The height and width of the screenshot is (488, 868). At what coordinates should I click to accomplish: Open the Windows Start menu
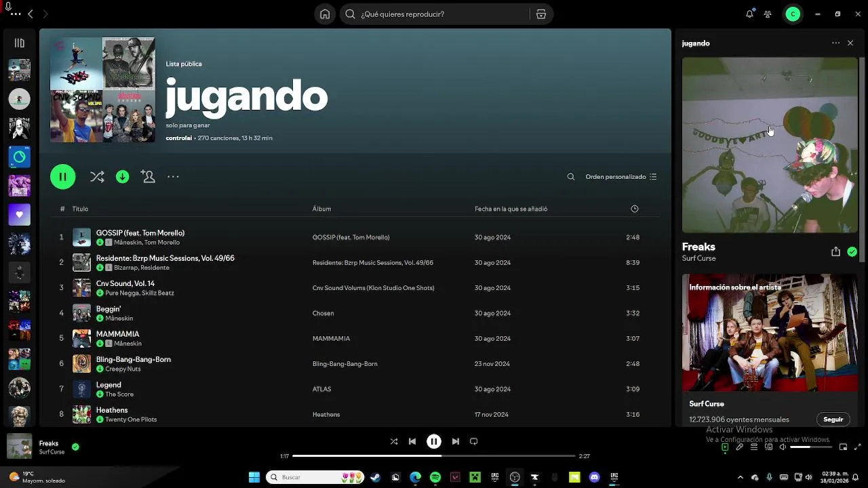pyautogui.click(x=254, y=477)
